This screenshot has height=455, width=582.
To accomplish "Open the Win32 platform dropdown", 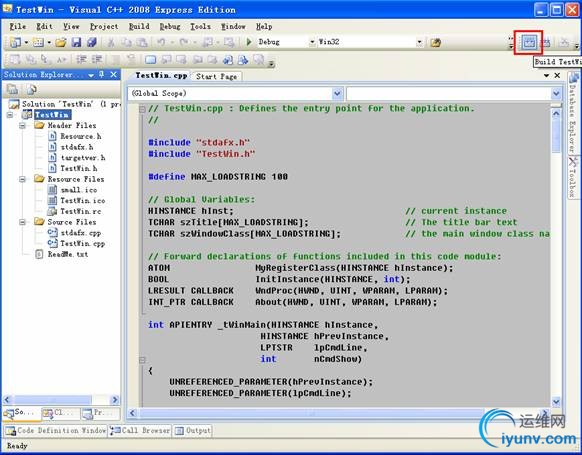I will tap(419, 42).
